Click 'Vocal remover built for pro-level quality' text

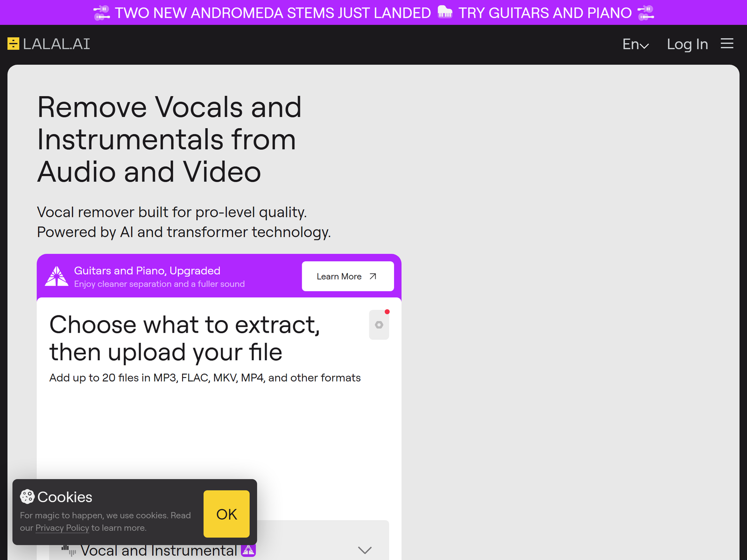click(172, 212)
